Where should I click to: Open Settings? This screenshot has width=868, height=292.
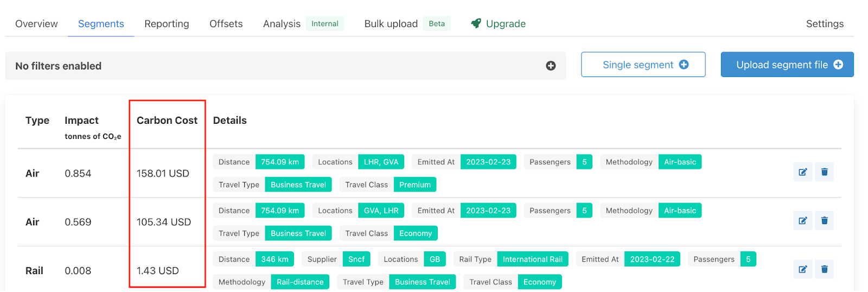824,24
